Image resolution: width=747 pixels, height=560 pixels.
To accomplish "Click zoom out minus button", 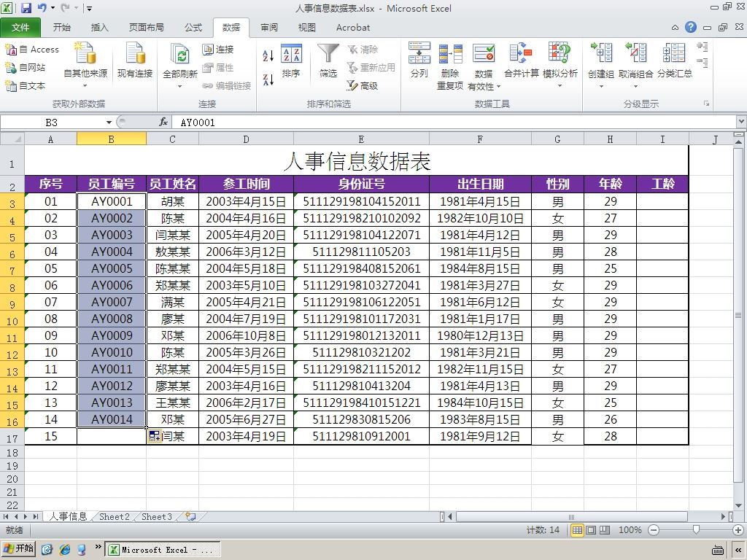I will pos(654,530).
